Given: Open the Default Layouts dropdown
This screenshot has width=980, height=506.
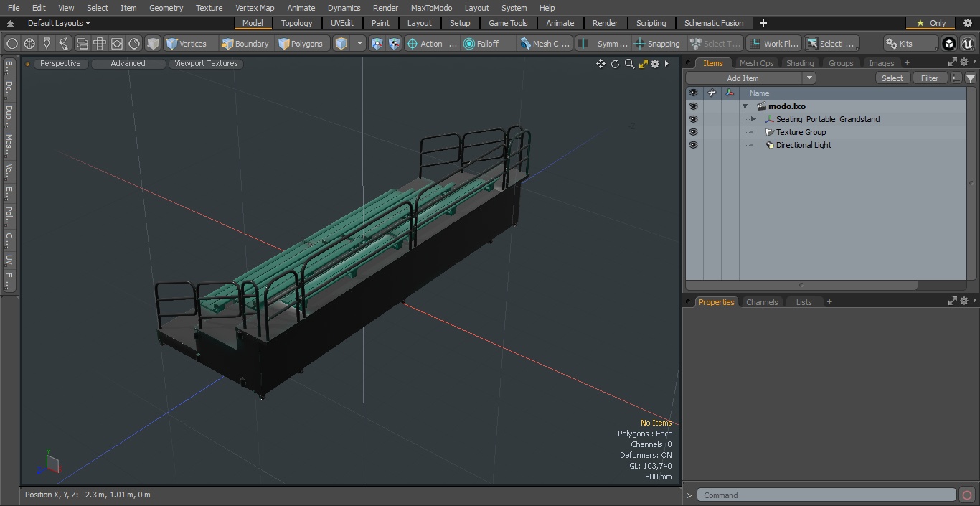Looking at the screenshot, I should pos(60,23).
